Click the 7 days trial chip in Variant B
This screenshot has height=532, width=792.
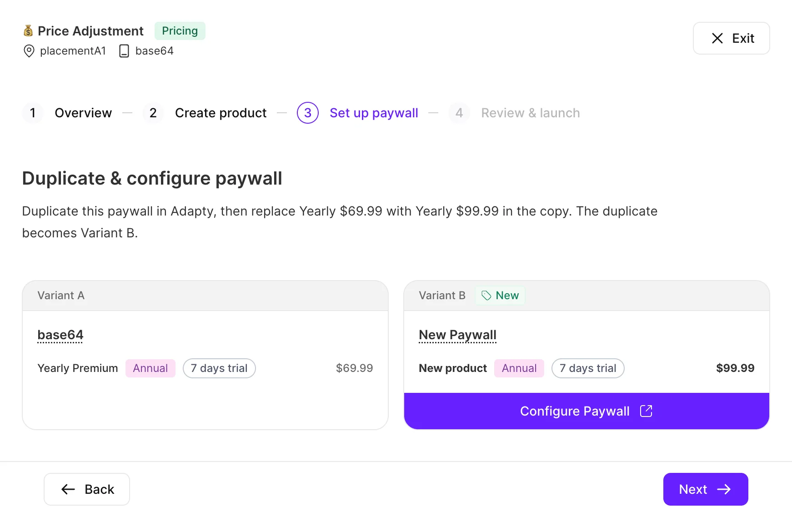point(588,368)
